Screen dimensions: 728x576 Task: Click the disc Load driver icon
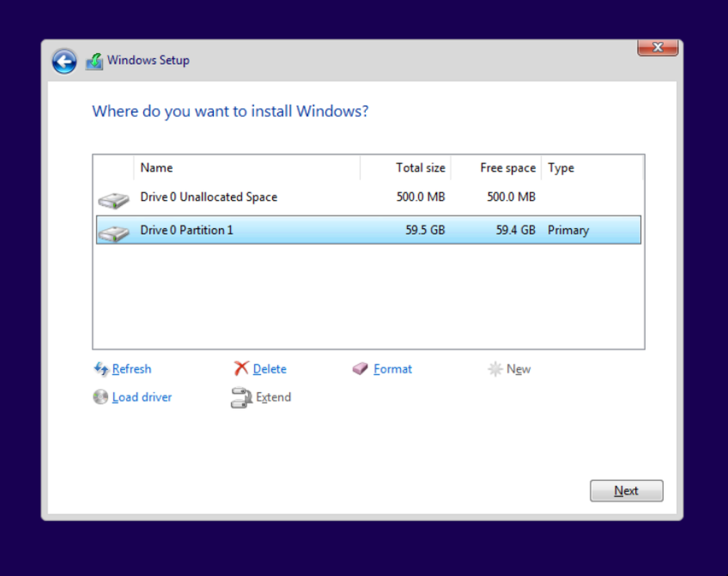(100, 397)
